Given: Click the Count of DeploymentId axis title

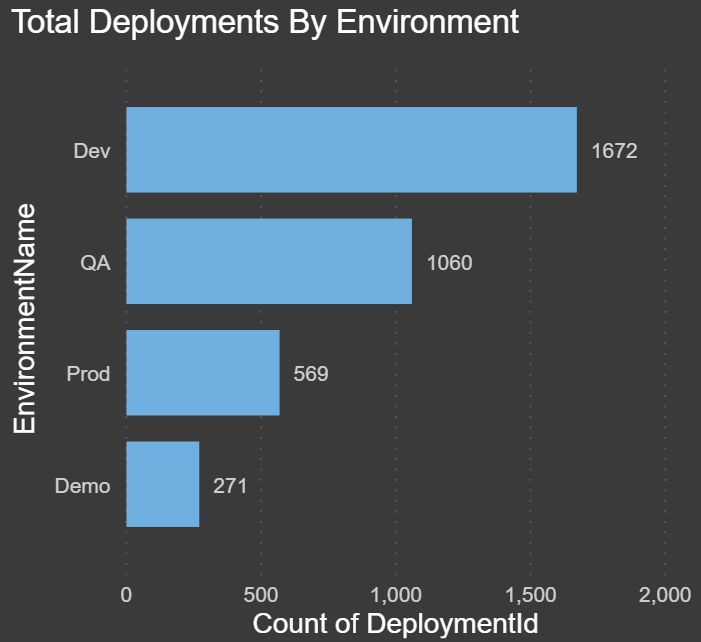Looking at the screenshot, I should 395,623.
